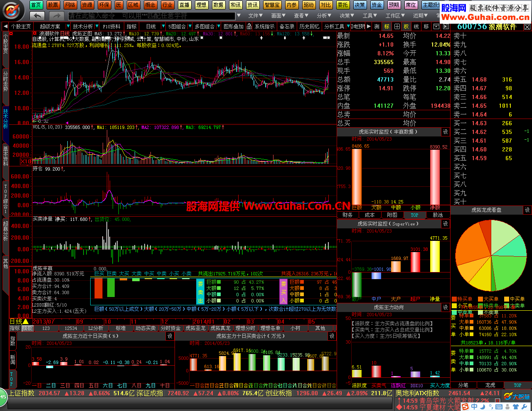Click the forward arrow navigation button
532x411 pixels.
click(x=56, y=15)
